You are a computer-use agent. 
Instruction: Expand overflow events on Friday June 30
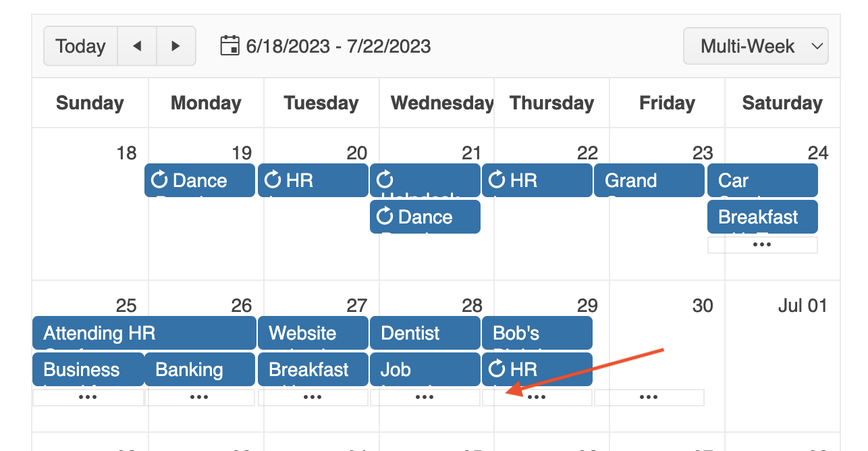(x=649, y=397)
